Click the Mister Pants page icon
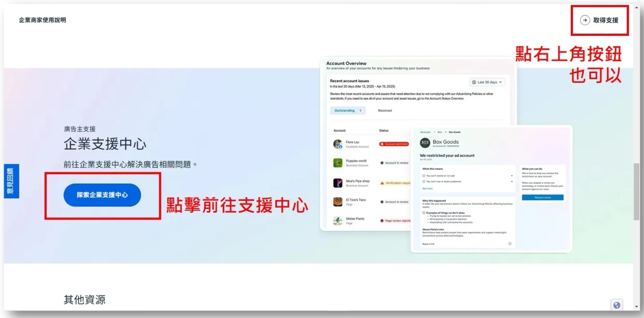Viewport: 644px width, 318px height. [338, 221]
